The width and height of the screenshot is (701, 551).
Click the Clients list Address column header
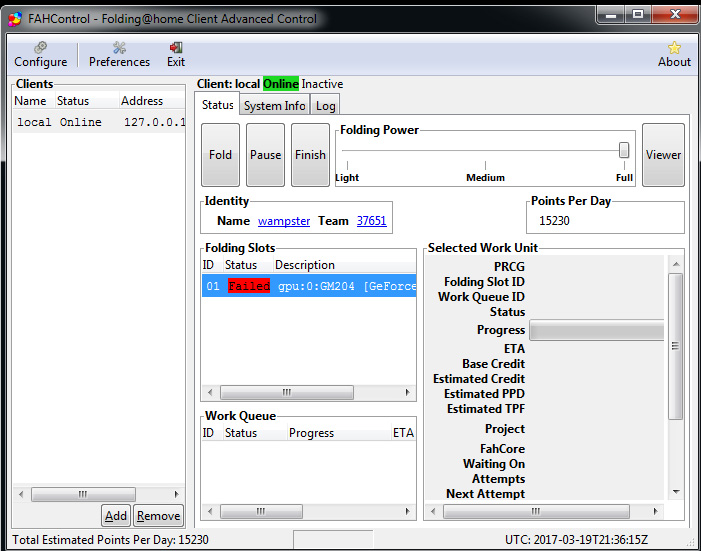tap(152, 101)
